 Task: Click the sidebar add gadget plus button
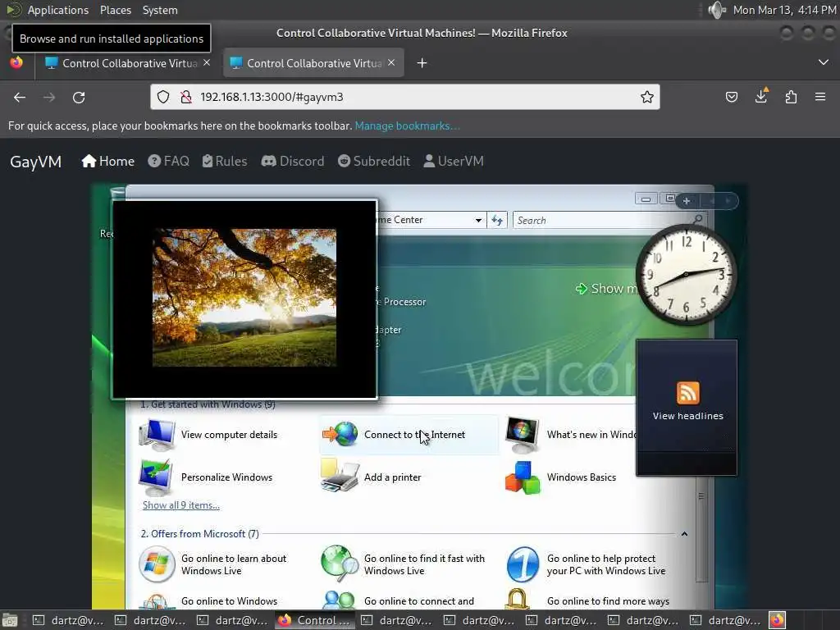pyautogui.click(x=687, y=201)
